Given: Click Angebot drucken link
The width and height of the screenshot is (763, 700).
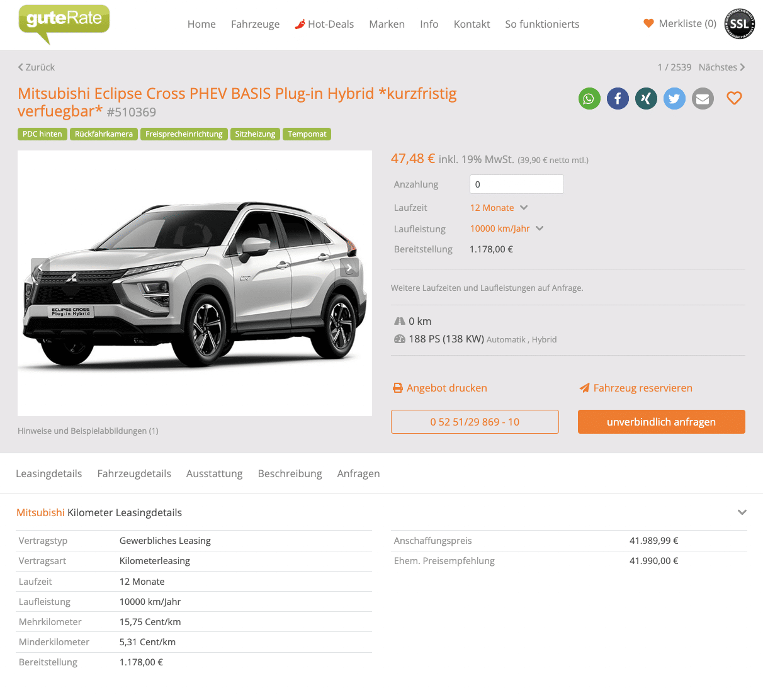Looking at the screenshot, I should click(x=447, y=388).
